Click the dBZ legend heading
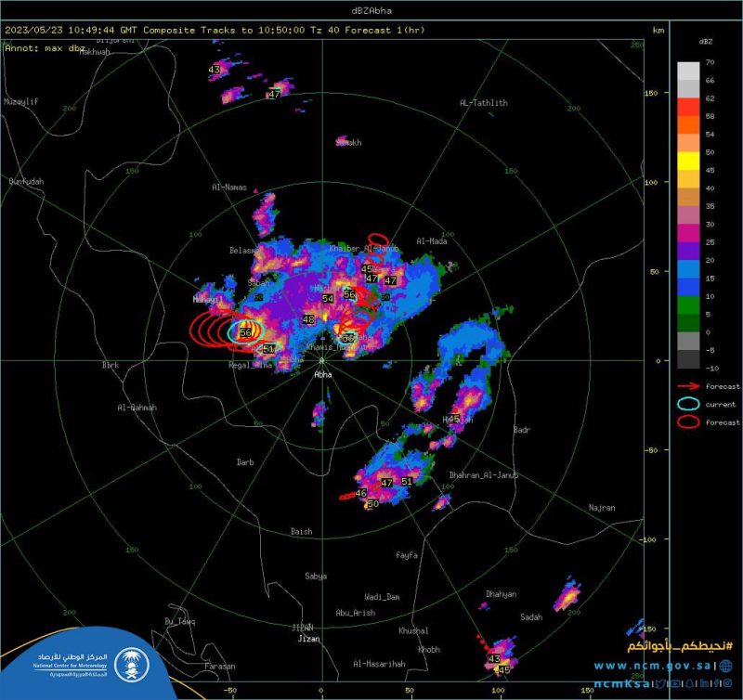The width and height of the screenshot is (743, 700). point(705,42)
